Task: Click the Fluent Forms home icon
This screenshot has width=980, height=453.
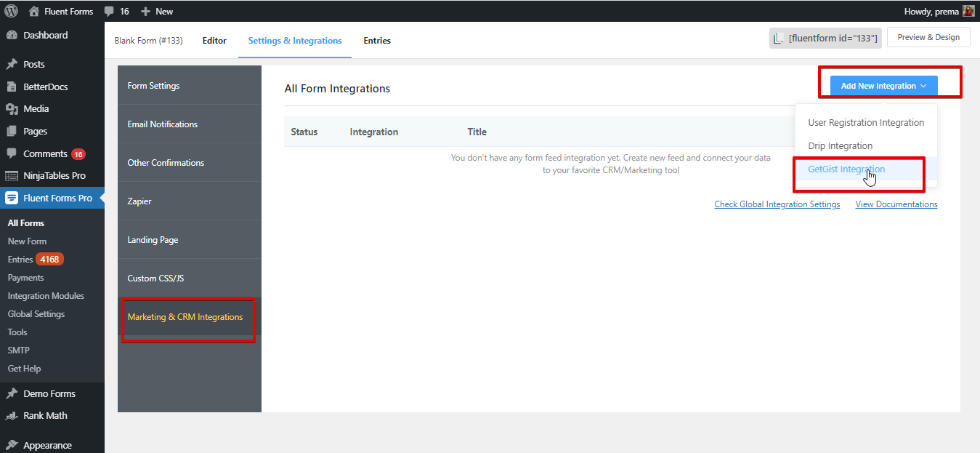Action: click(33, 11)
